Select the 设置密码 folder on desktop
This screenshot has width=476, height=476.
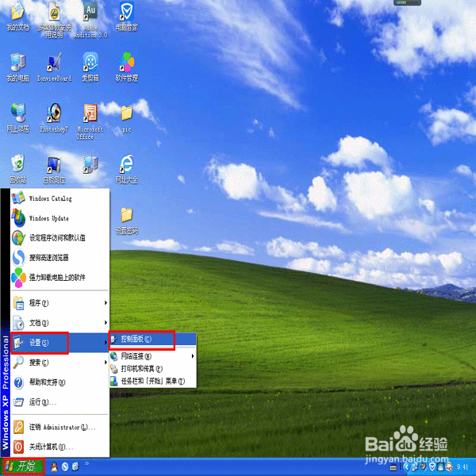pos(127,221)
